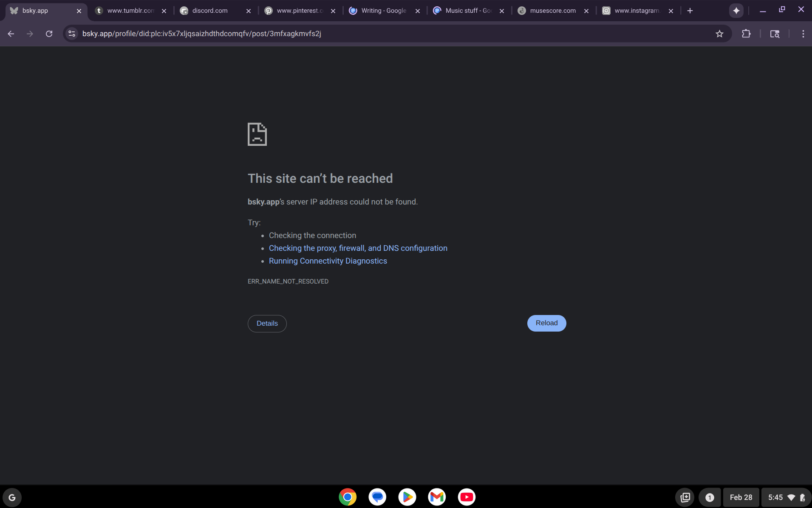This screenshot has width=812, height=508.
Task: Go back using the back arrow
Action: pos(11,34)
